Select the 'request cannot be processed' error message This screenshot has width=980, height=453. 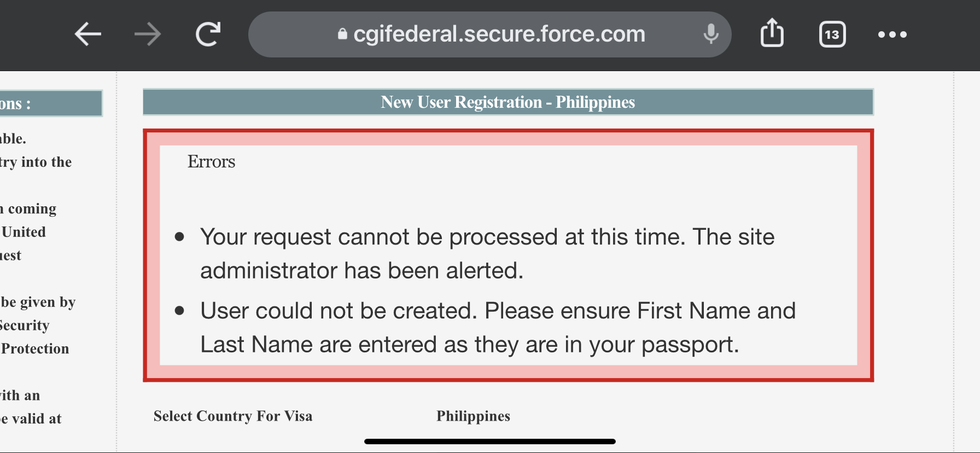point(487,253)
